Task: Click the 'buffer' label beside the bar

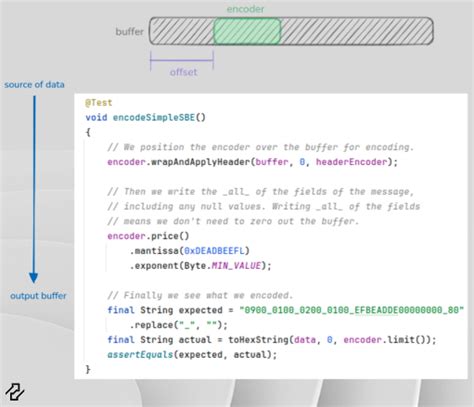Action: click(129, 32)
